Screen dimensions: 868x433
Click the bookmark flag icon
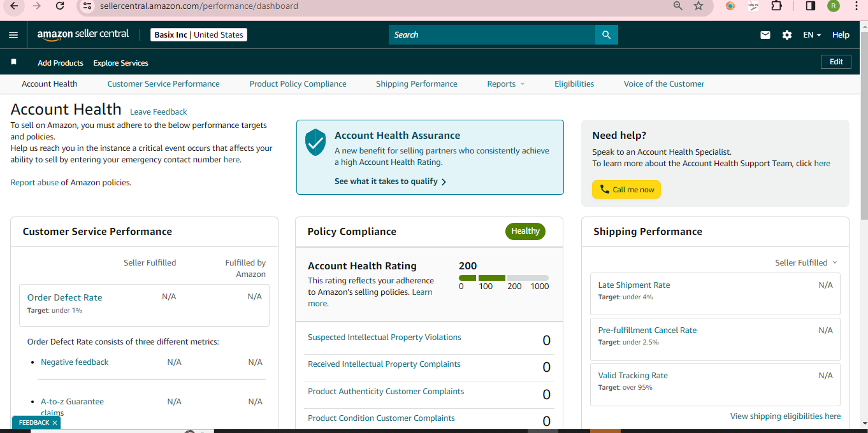tap(13, 62)
